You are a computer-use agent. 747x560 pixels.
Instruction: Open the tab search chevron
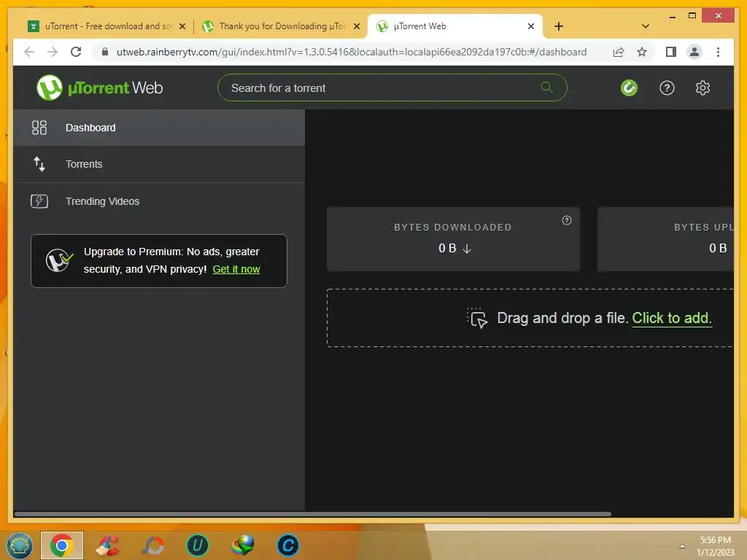[645, 26]
